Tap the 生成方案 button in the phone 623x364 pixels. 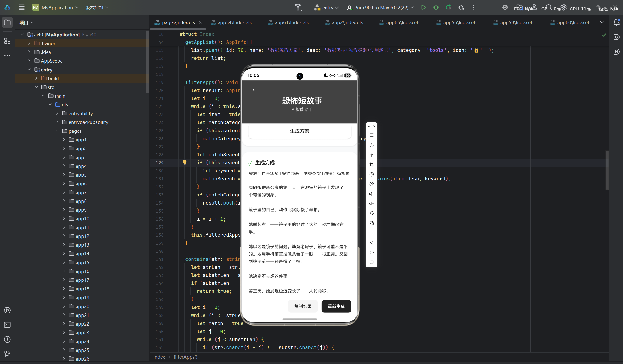tap(300, 131)
